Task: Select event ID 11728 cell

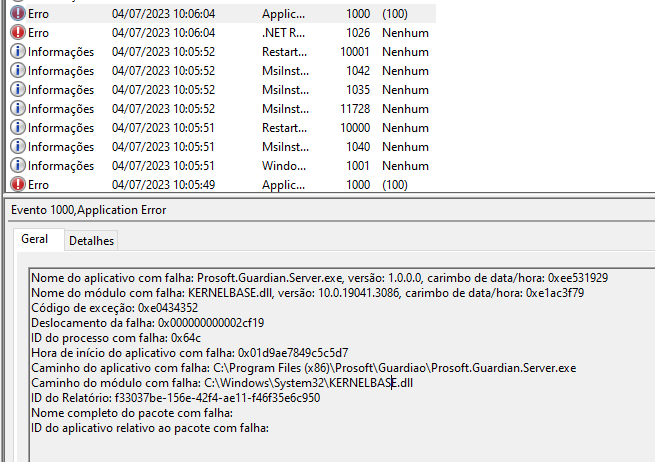Action: (x=355, y=109)
